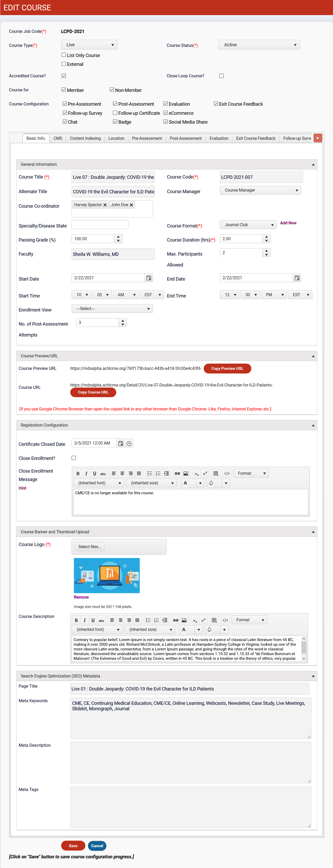This screenshot has height=868, width=333.
Task: Check the Follow-up Certificate option
Action: pyautogui.click(x=115, y=113)
